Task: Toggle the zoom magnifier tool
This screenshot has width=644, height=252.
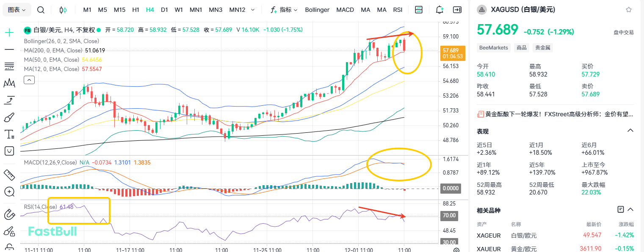Action: coord(9,192)
